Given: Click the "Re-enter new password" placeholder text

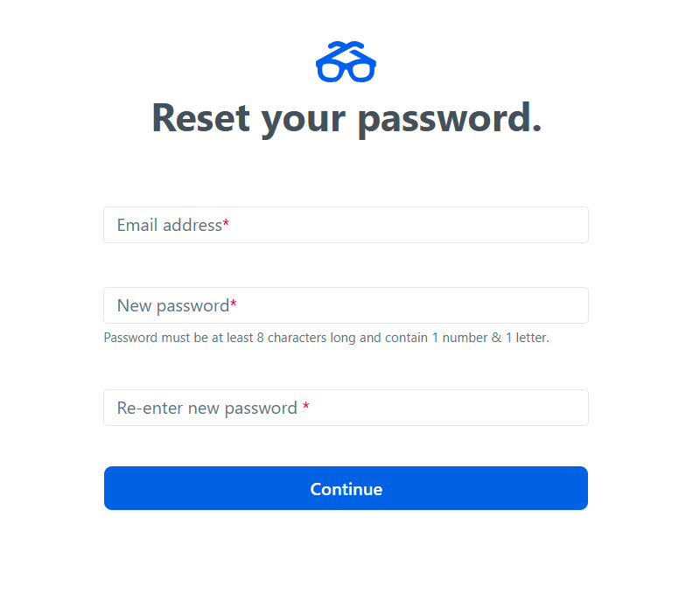Looking at the screenshot, I should tap(206, 408).
